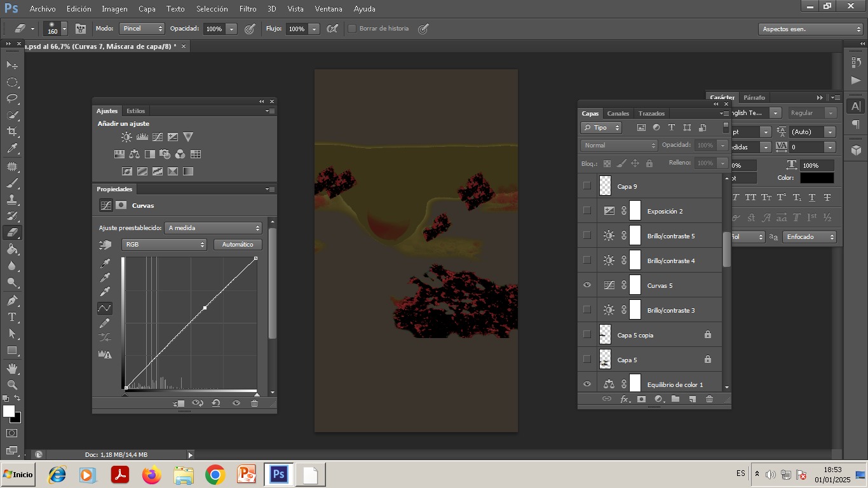The image size is (868, 488).
Task: Select the Horizontal Type tool
Action: pyautogui.click(x=12, y=316)
